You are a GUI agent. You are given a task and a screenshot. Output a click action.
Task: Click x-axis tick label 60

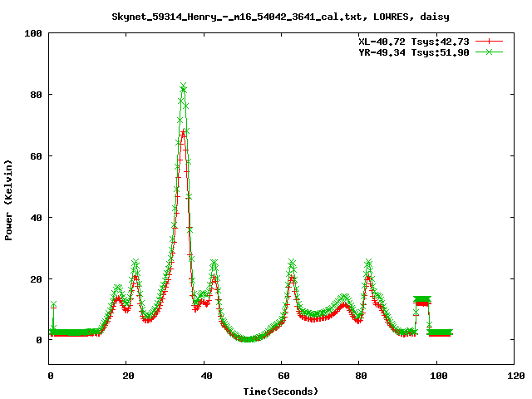[283, 376]
